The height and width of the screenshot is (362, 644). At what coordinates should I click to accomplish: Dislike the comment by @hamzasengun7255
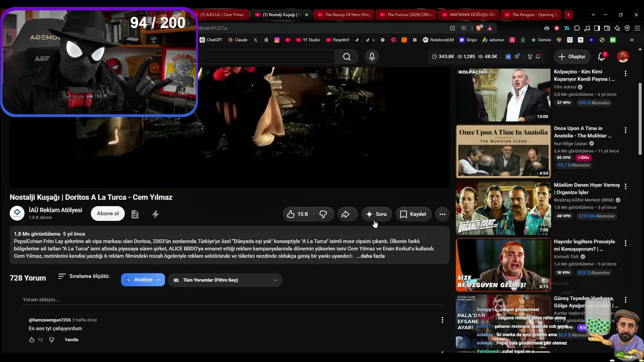coord(51,340)
